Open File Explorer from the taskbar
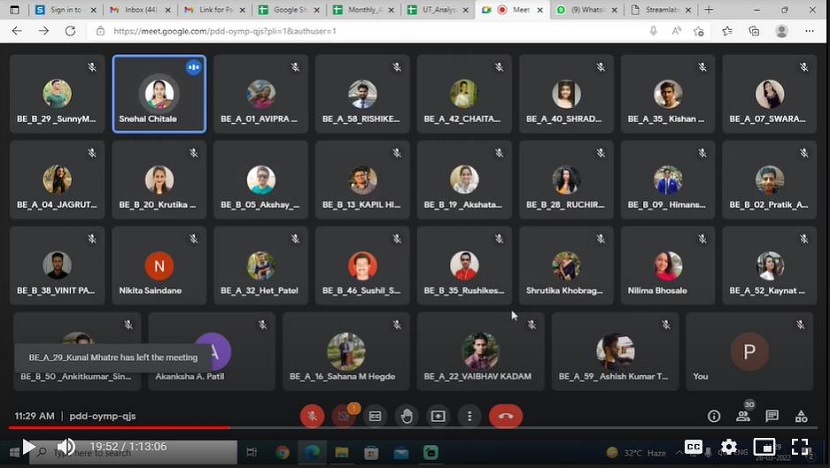This screenshot has width=830, height=468. tap(342, 452)
